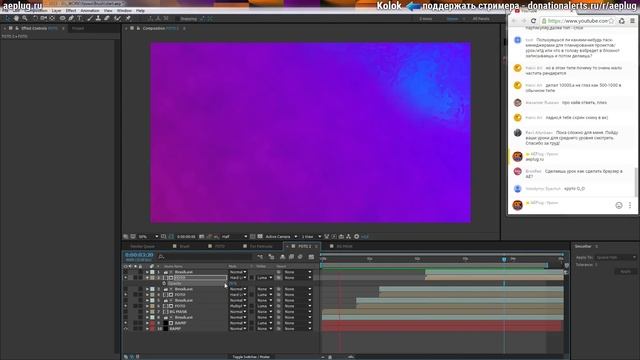Open the Animation menu
The image size is (640, 360).
pyautogui.click(x=90, y=11)
